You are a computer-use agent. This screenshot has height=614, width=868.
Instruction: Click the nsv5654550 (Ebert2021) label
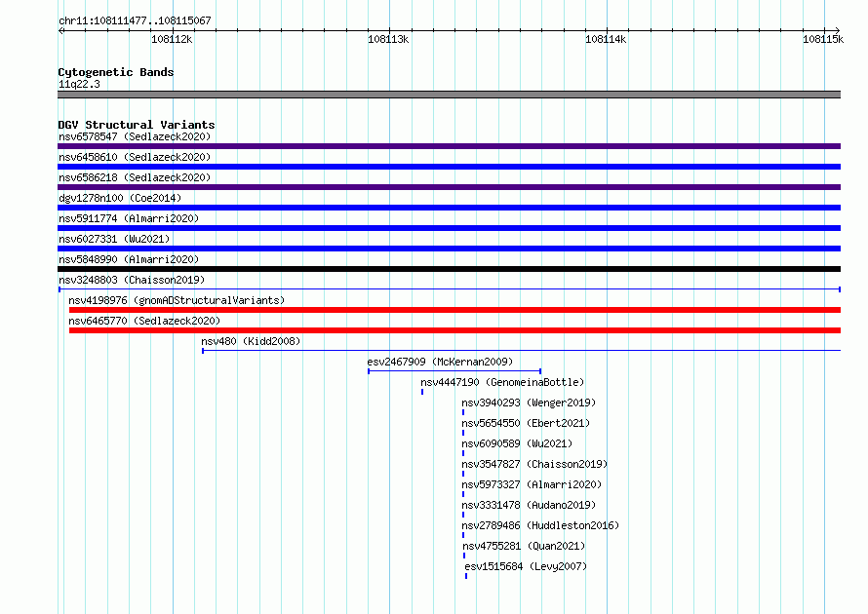tap(526, 423)
